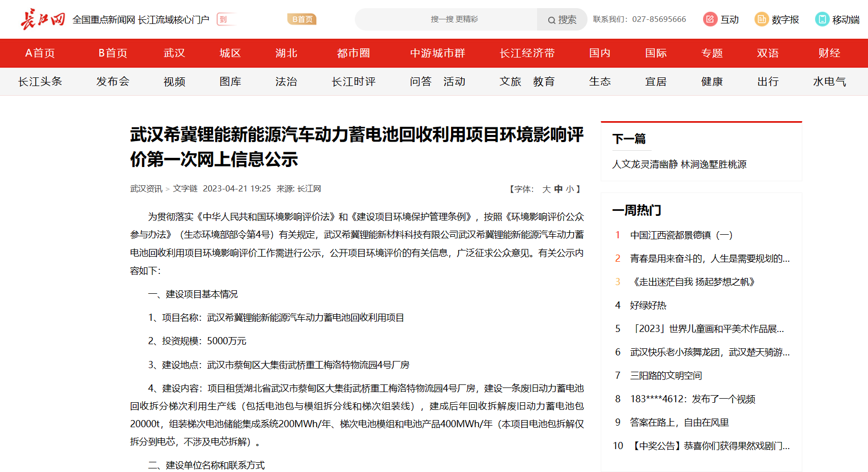Set font size to 小
This screenshot has height=472, width=868.
click(570, 189)
